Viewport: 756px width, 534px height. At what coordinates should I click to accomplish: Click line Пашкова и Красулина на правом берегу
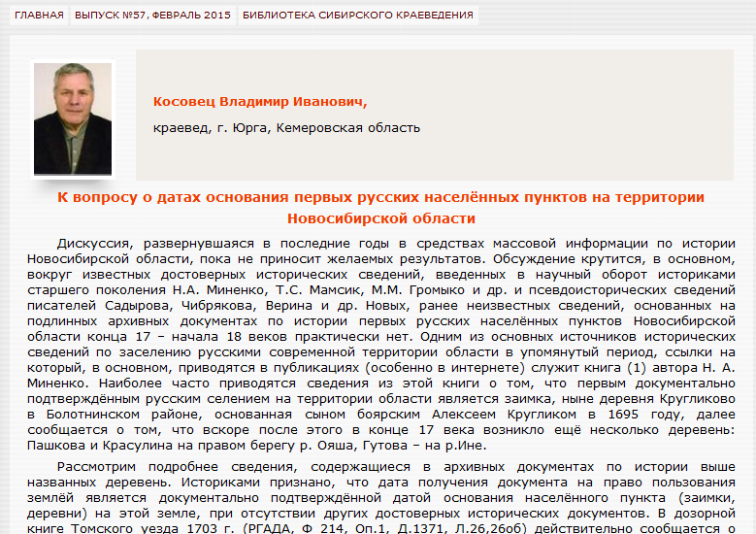click(256, 446)
